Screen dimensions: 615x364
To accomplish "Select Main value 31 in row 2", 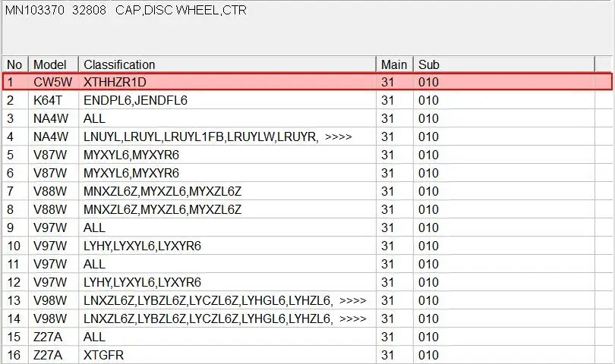I will [387, 100].
